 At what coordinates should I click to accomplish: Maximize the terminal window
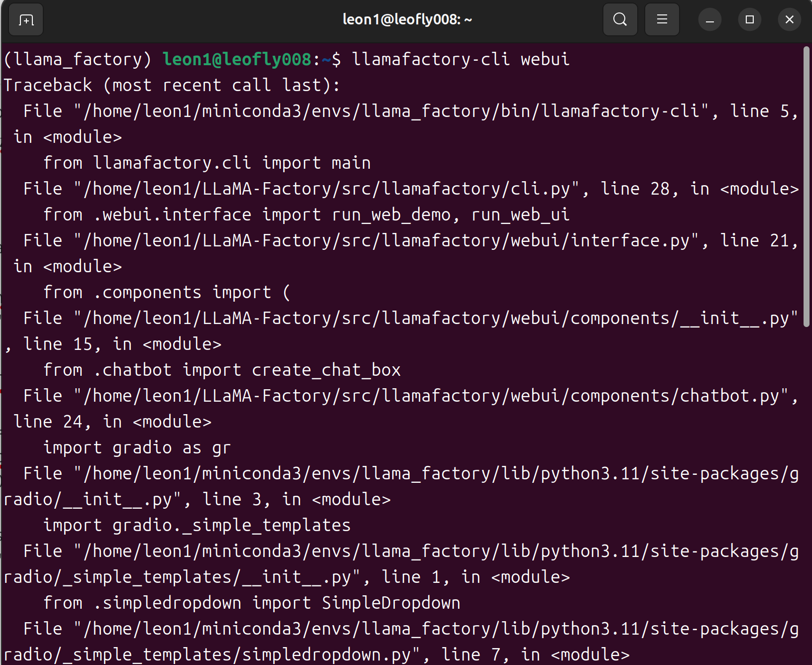click(749, 20)
